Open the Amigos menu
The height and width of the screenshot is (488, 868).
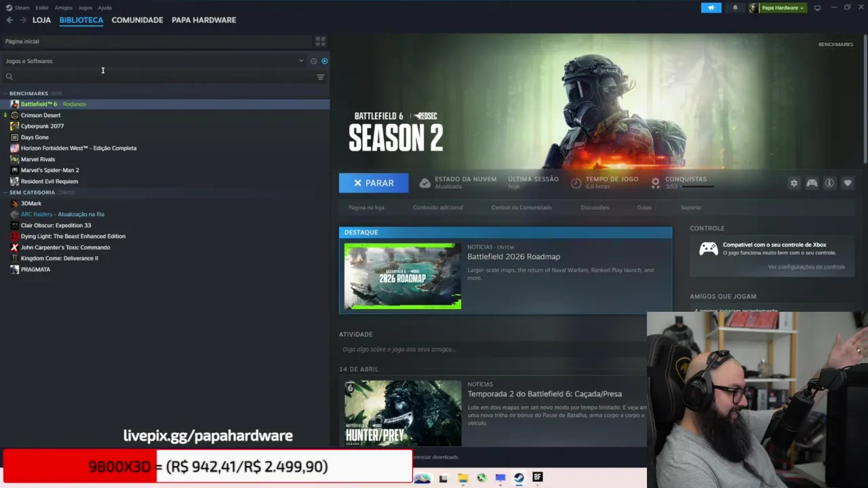click(64, 7)
